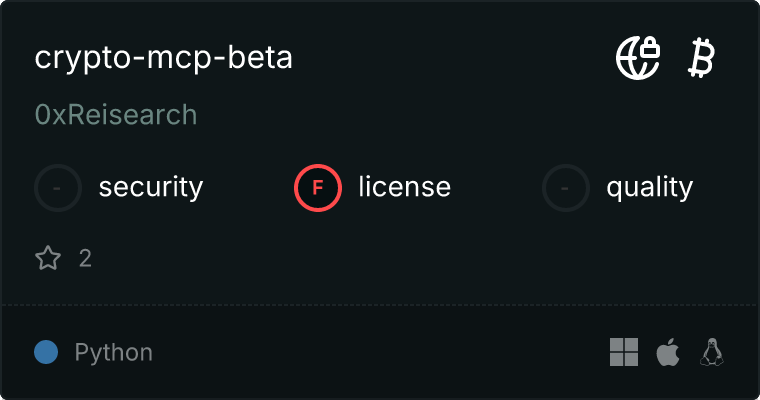Click the quality grade dash badge
Screen dimensions: 760x400
(x=566, y=187)
